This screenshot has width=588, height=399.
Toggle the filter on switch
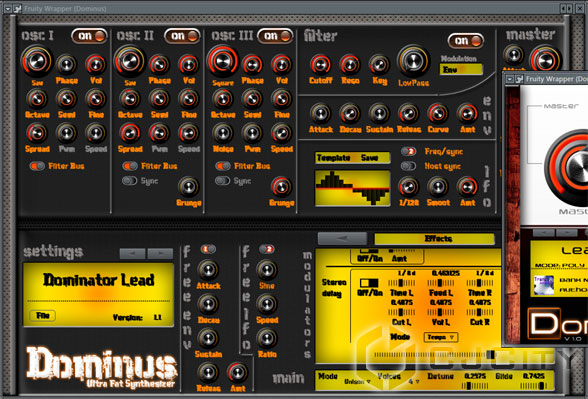tap(466, 40)
